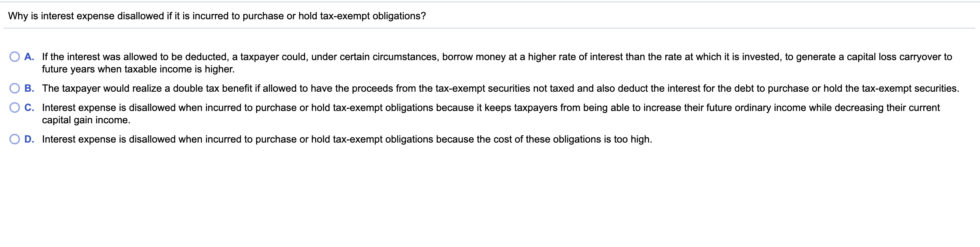
Task: Select the radio button for answer D
Action: pyautogui.click(x=14, y=139)
